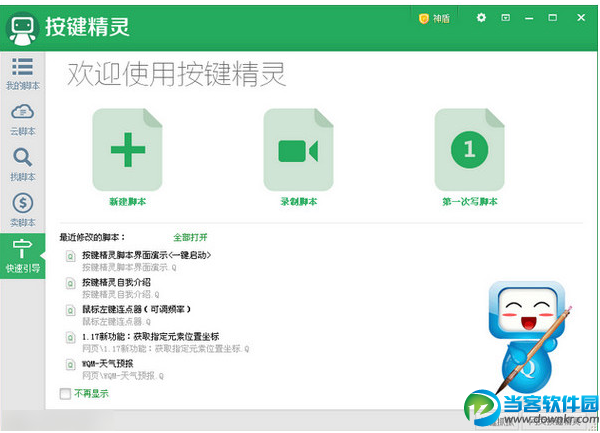Click file icon beside WQM-天气预报
This screenshot has height=433, width=600.
pyautogui.click(x=70, y=365)
